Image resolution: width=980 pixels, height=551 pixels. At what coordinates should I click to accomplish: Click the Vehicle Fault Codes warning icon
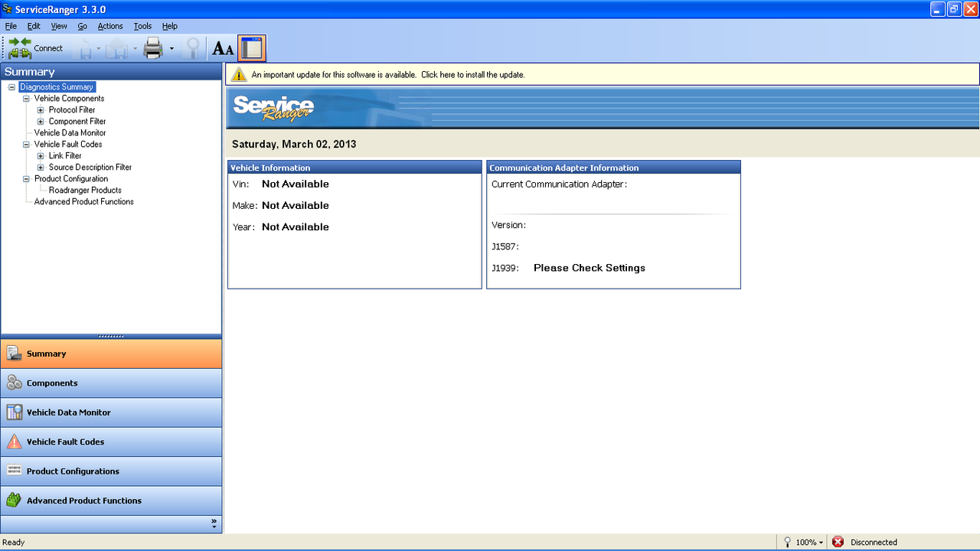tap(14, 442)
